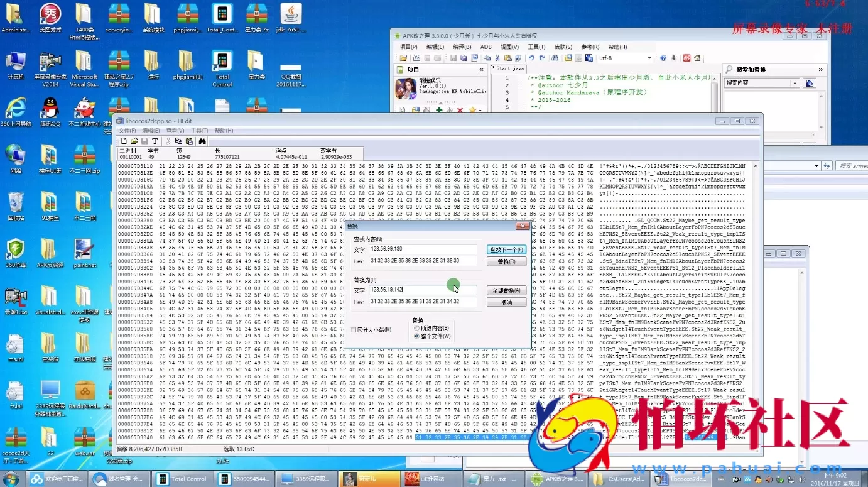Screen dimensions: 868x487
Task: Click the 全部替换(A) button
Action: (x=506, y=290)
